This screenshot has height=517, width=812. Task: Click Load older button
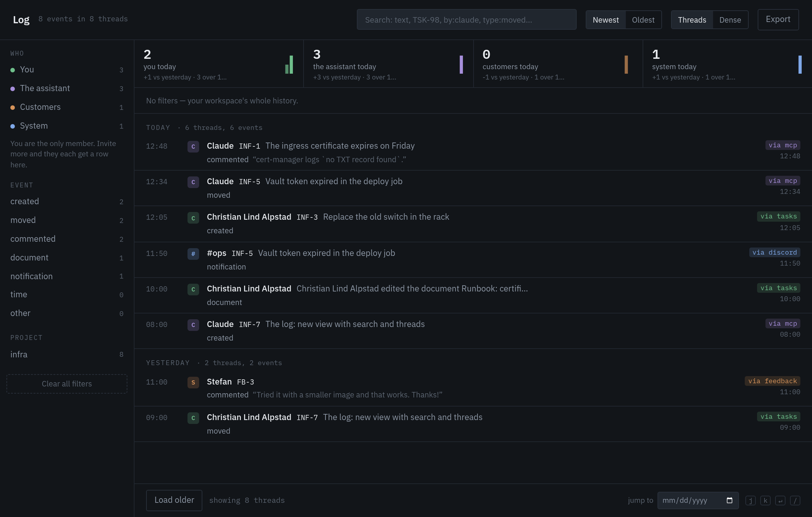pos(174,500)
